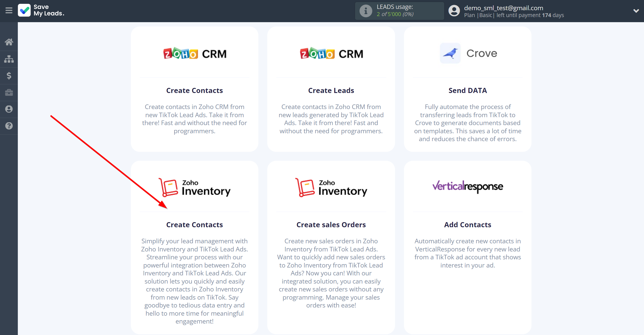Viewport: 644px width, 335px height.
Task: Select Zoho Inventory Create Contacts title
Action: pyautogui.click(x=195, y=225)
